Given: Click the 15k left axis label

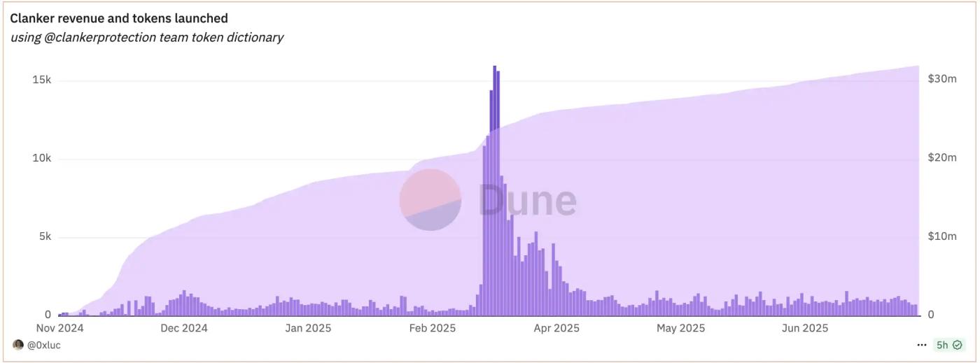Looking at the screenshot, I should pyautogui.click(x=41, y=80).
